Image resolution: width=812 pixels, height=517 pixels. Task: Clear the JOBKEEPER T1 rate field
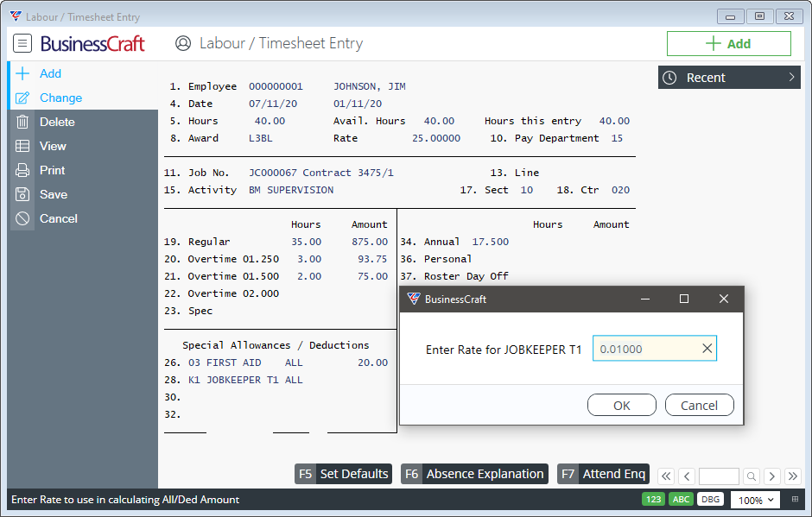point(707,349)
